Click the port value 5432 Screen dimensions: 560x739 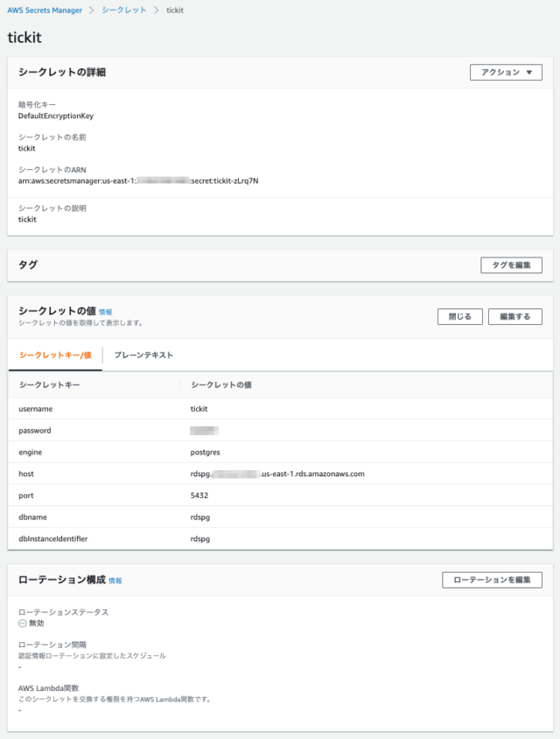click(x=199, y=496)
